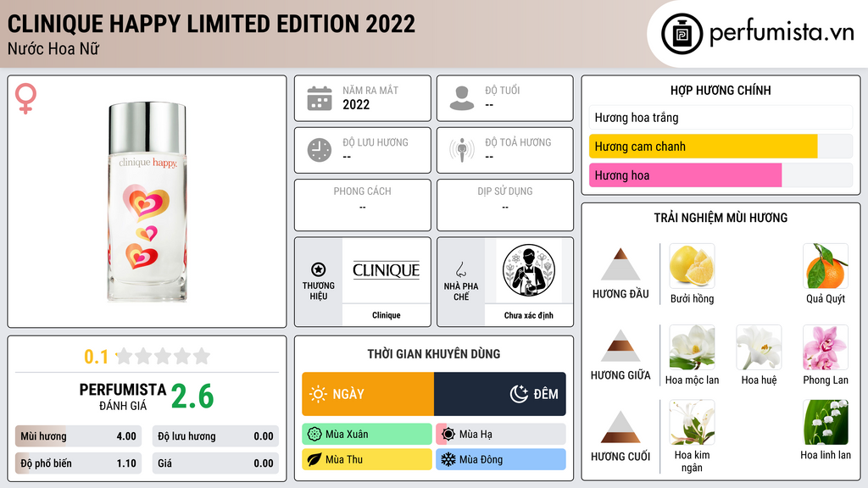
Task: Click the Hương giữa pyramid icon
Action: (620, 346)
